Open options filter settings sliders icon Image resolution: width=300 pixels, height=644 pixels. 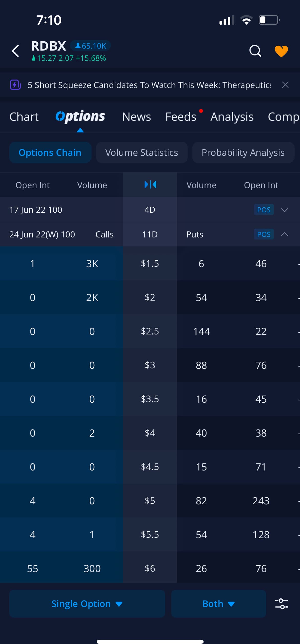click(x=282, y=604)
